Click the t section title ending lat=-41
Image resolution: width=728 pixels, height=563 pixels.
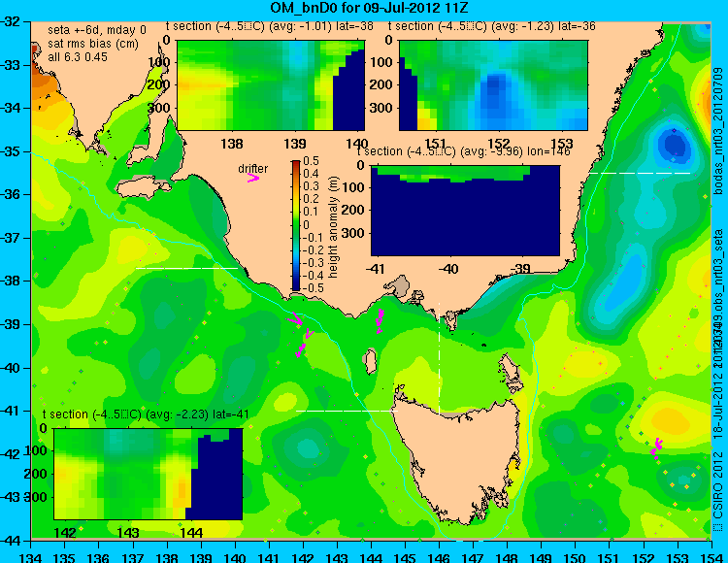[146, 414]
